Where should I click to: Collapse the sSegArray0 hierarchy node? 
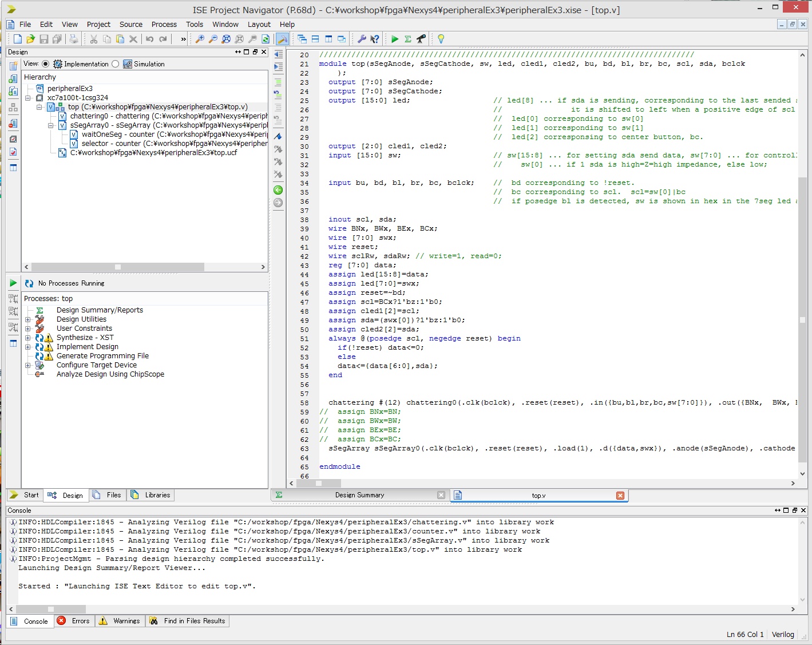coord(50,125)
